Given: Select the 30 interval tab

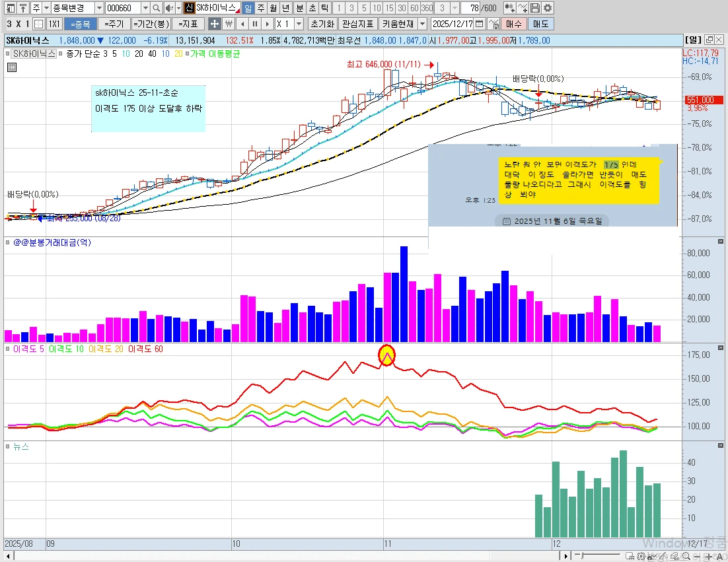Looking at the screenshot, I should pos(402,8).
